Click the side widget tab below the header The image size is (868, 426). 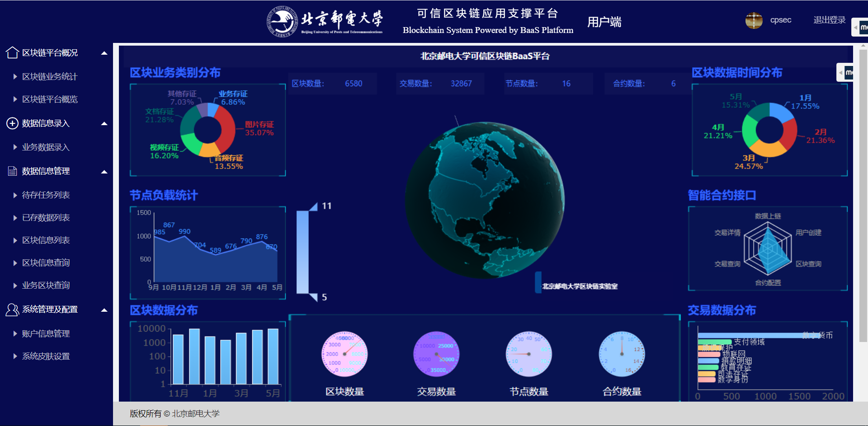(845, 72)
